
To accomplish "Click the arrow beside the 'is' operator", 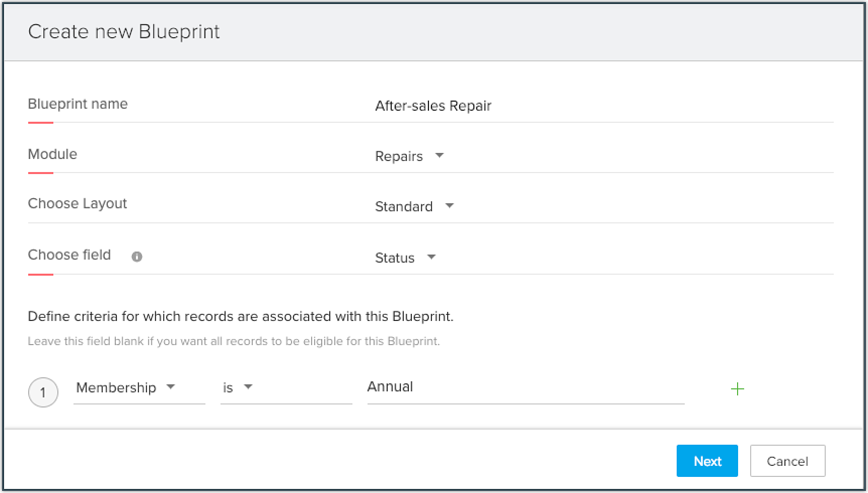I will [248, 387].
